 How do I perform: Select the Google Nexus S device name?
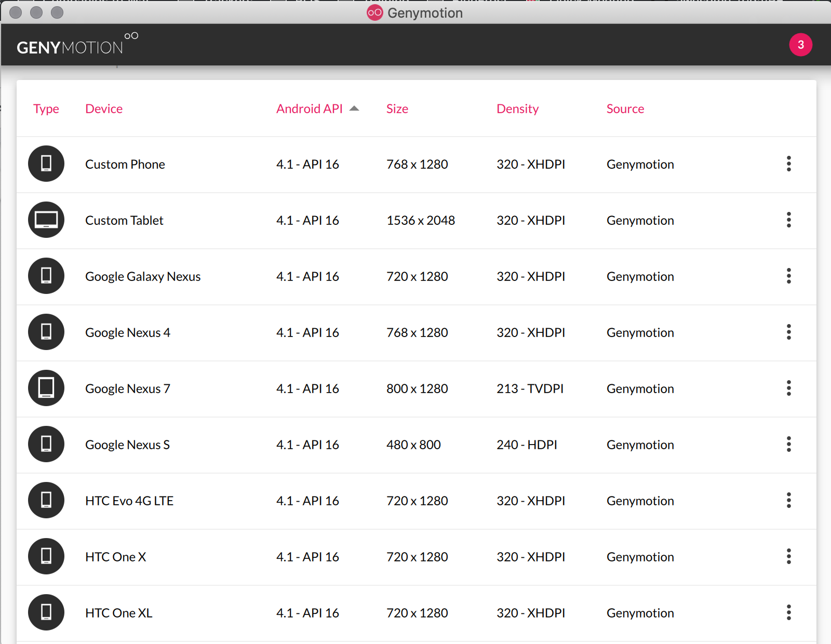click(127, 445)
